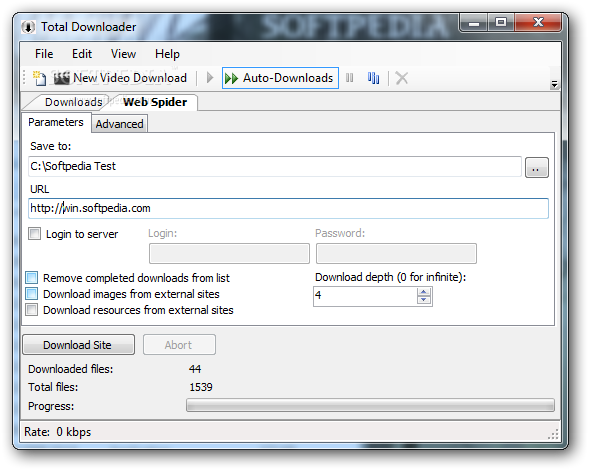Enable the Login to server checkbox
589x470 pixels.
[34, 234]
